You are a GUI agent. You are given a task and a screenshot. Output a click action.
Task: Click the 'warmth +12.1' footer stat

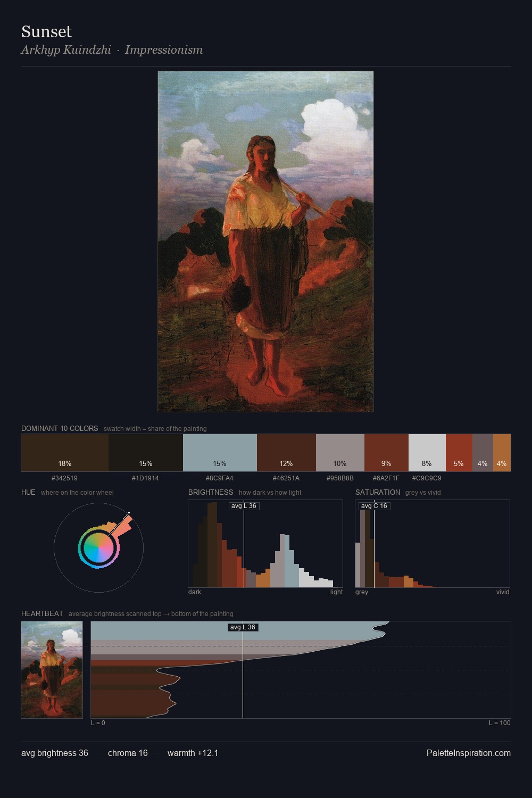pos(193,753)
